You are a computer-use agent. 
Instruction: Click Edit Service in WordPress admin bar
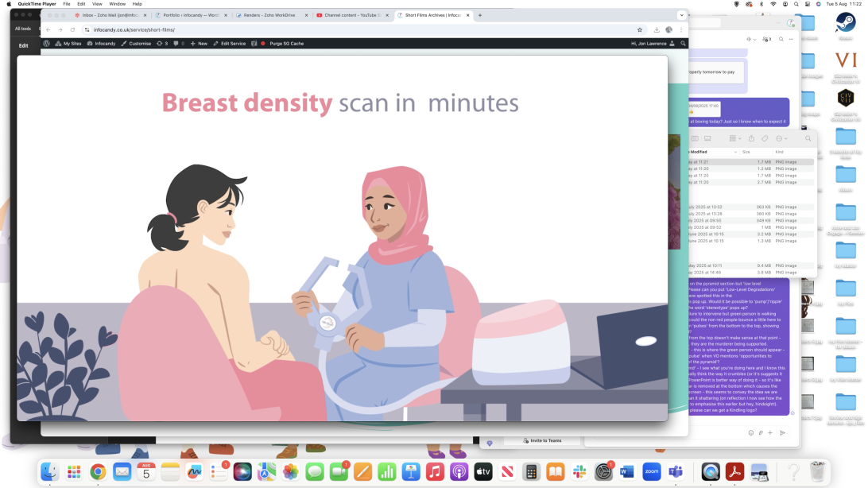coord(229,44)
